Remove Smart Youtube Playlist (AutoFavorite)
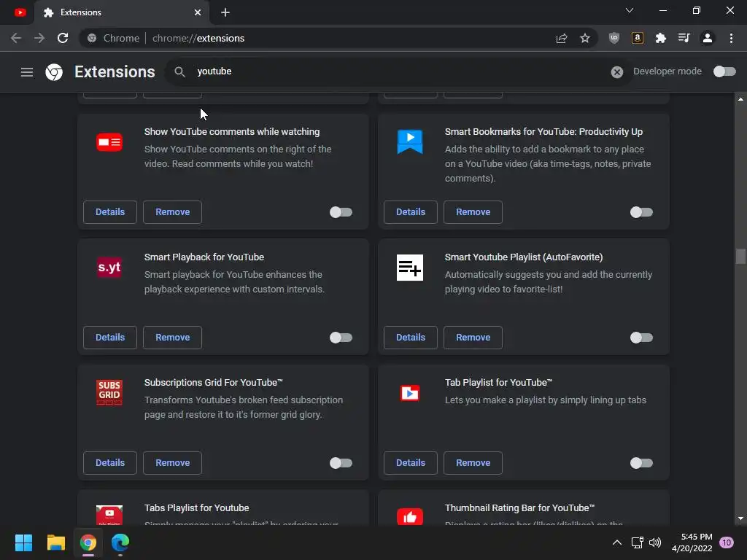This screenshot has height=560, width=747. click(x=473, y=337)
